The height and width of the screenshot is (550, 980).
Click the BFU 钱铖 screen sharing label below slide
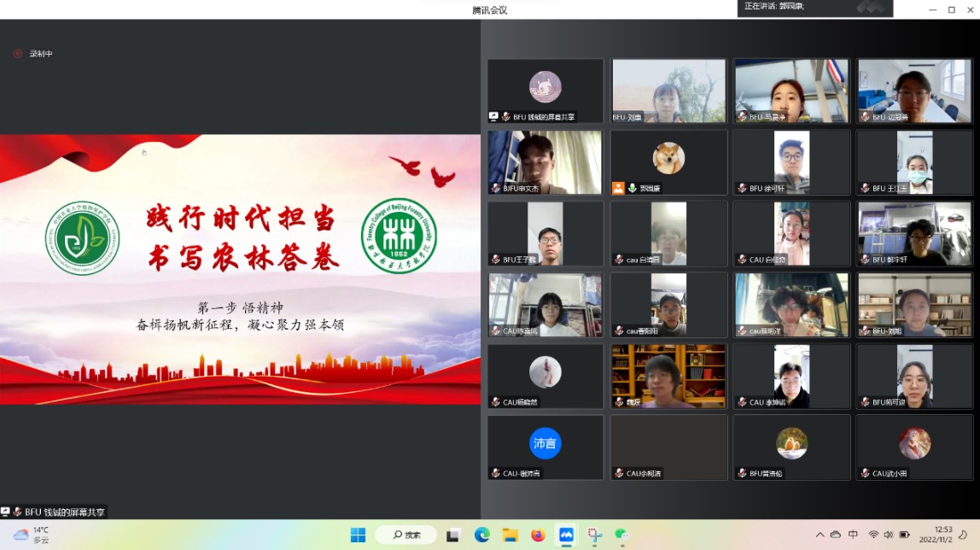(53, 512)
